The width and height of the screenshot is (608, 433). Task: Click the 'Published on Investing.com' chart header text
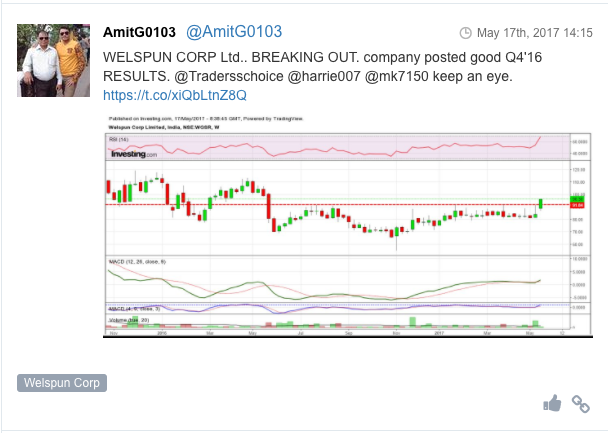click(206, 119)
